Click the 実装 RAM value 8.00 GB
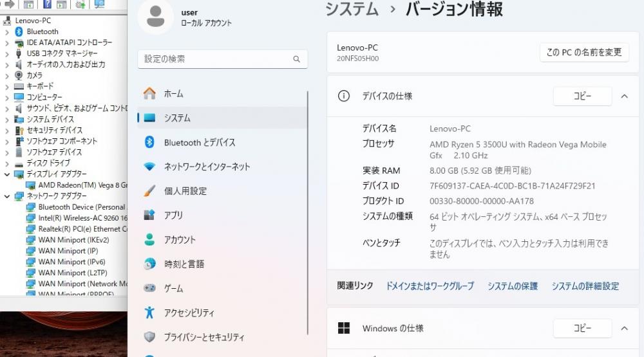 point(480,170)
